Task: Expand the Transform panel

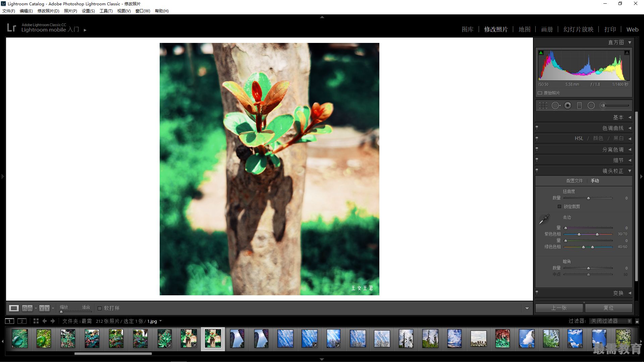Action: coord(630,293)
